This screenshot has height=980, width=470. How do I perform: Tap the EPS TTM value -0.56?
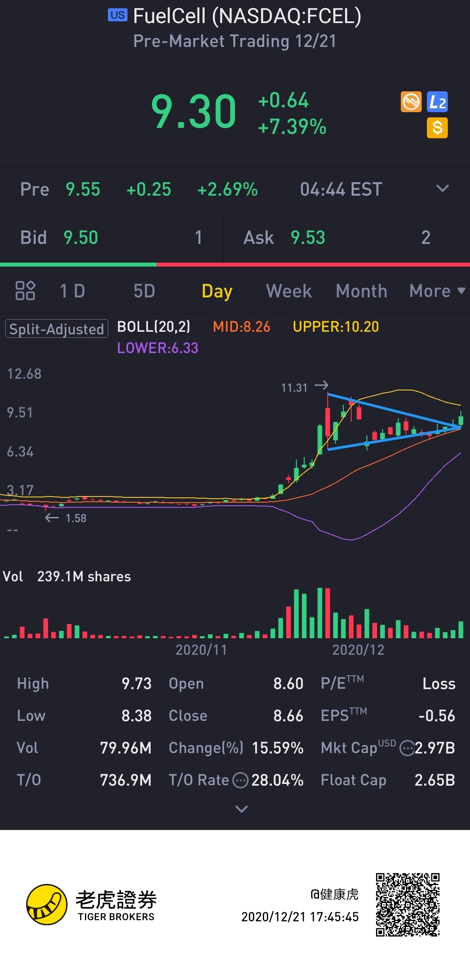tap(437, 716)
